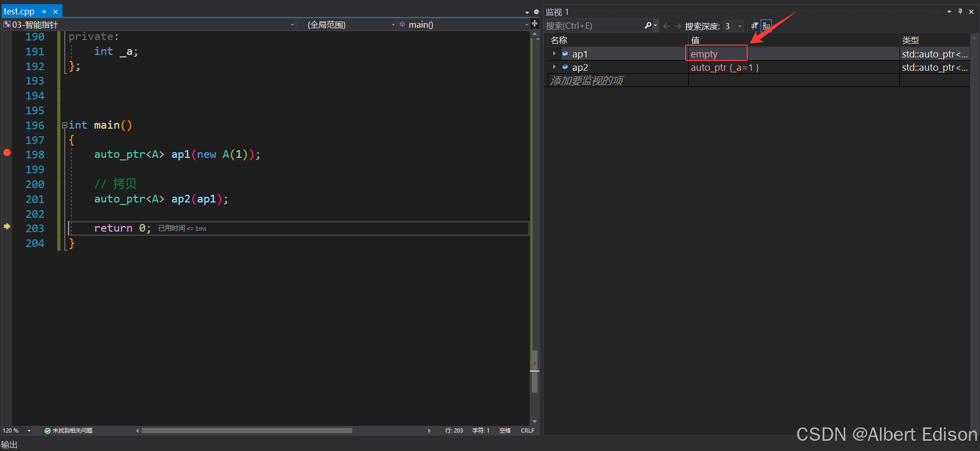Open the main() member dropdown
Screen dimensions: 980x451
(464, 25)
